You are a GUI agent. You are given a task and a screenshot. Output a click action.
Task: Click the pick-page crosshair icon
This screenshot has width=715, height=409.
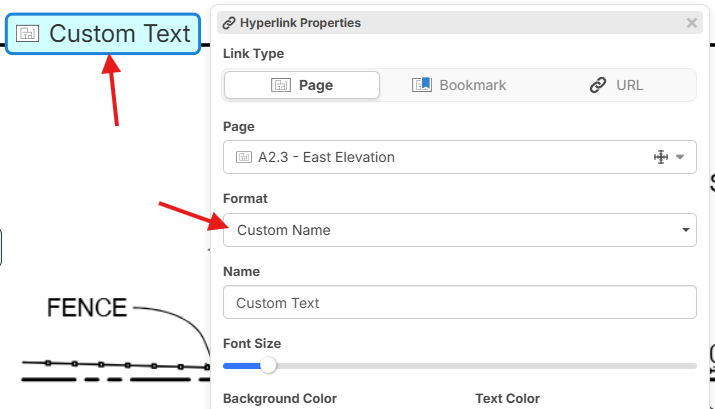(x=660, y=157)
